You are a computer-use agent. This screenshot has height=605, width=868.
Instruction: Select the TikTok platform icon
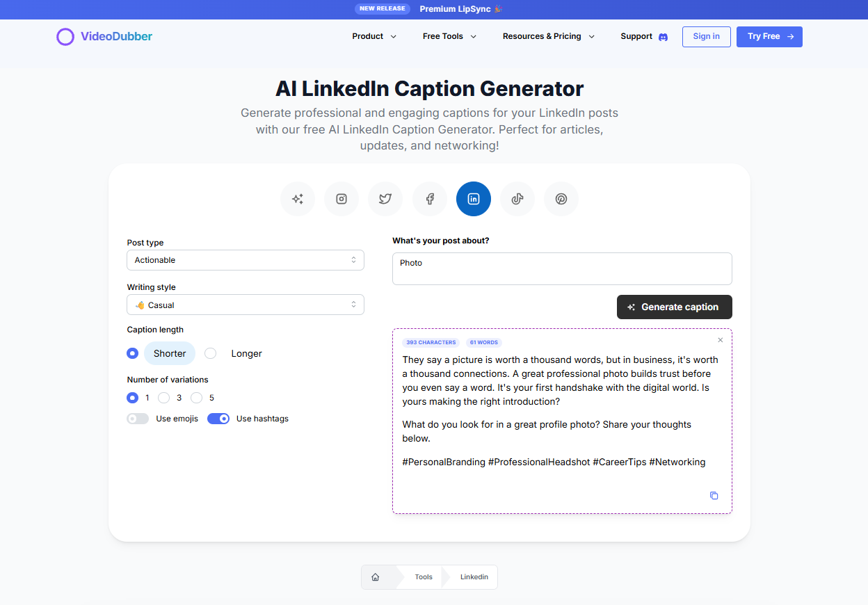pos(517,199)
